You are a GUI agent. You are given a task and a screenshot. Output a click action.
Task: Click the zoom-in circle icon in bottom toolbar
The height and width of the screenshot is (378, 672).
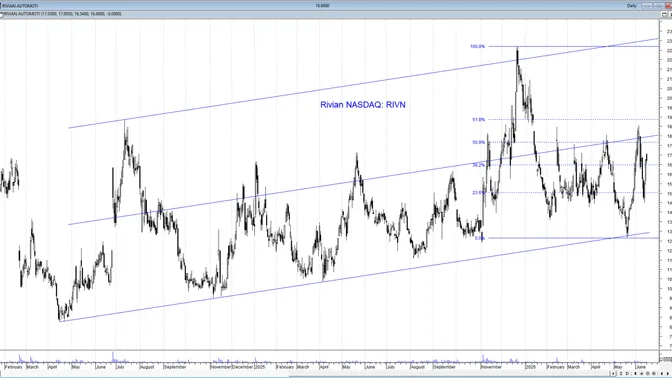click(648, 373)
